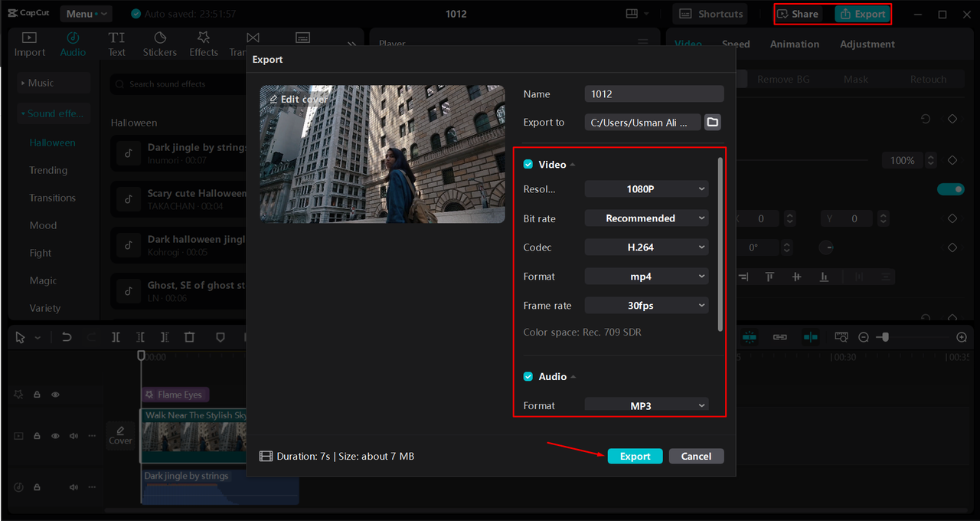Click the zoom in timeline icon
Screen dimensions: 980x521
962,337
